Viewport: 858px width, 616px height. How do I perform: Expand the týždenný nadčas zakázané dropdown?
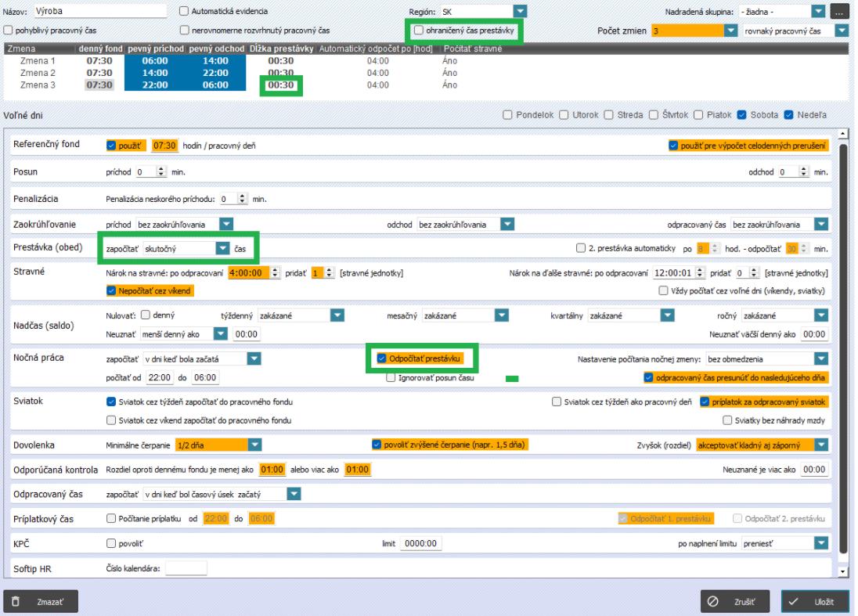click(x=337, y=315)
